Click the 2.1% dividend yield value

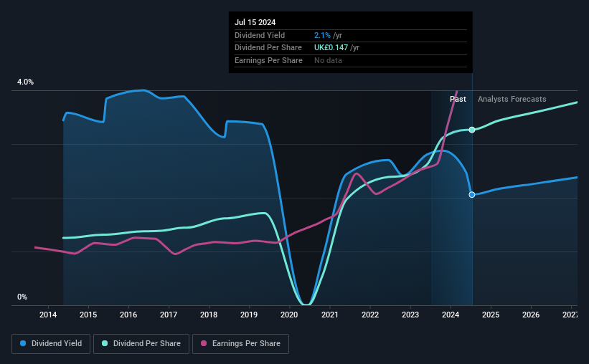pyautogui.click(x=322, y=35)
